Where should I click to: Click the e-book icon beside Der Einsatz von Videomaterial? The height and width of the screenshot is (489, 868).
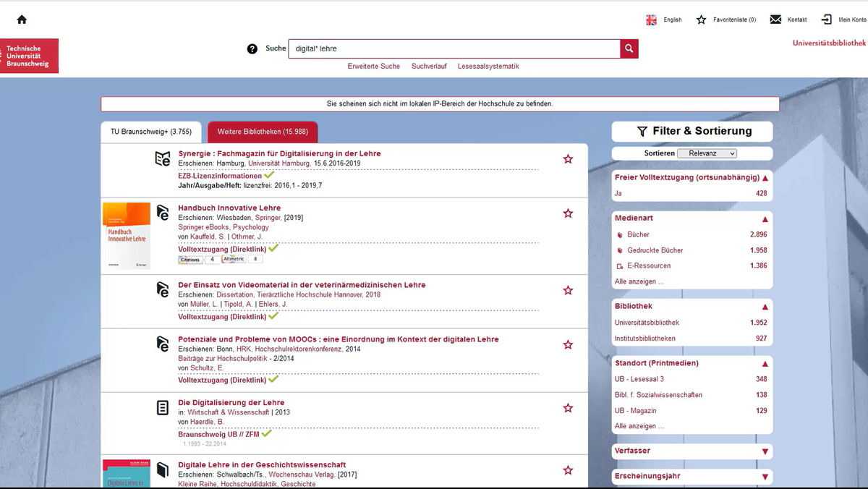point(163,289)
